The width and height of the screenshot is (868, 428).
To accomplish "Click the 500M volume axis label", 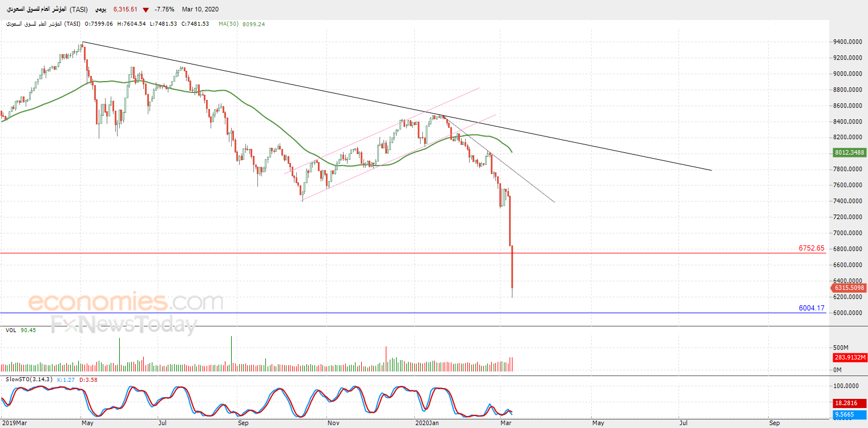I will (842, 348).
